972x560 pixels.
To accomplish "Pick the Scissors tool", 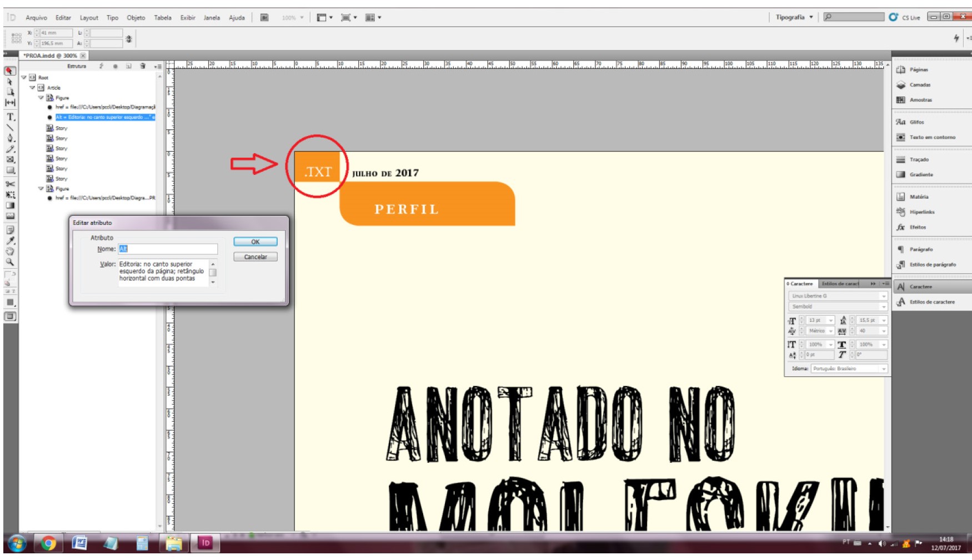I will pyautogui.click(x=10, y=184).
